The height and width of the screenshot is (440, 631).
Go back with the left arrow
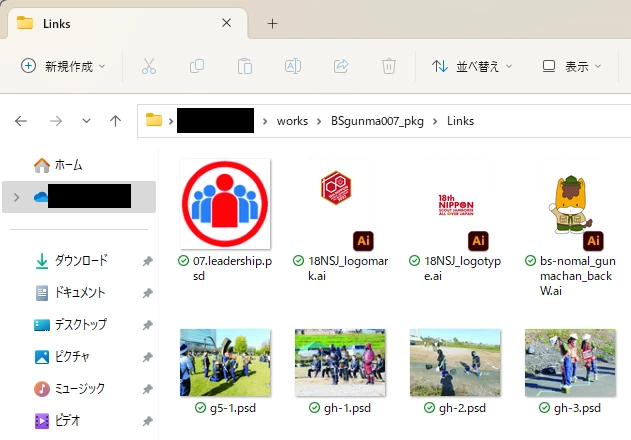point(21,121)
